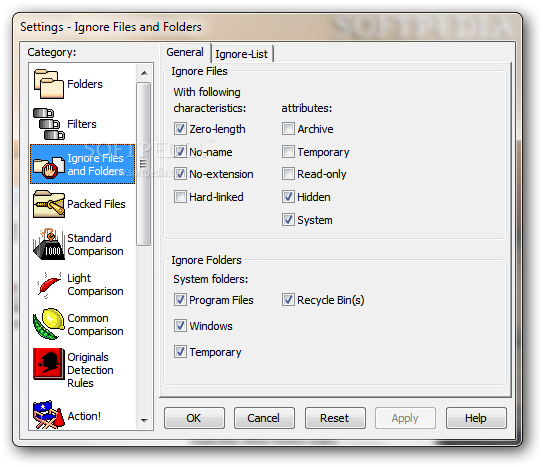Image resolution: width=543 pixels, height=467 pixels.
Task: Uncheck the Hidden attribute checkbox
Action: (288, 197)
